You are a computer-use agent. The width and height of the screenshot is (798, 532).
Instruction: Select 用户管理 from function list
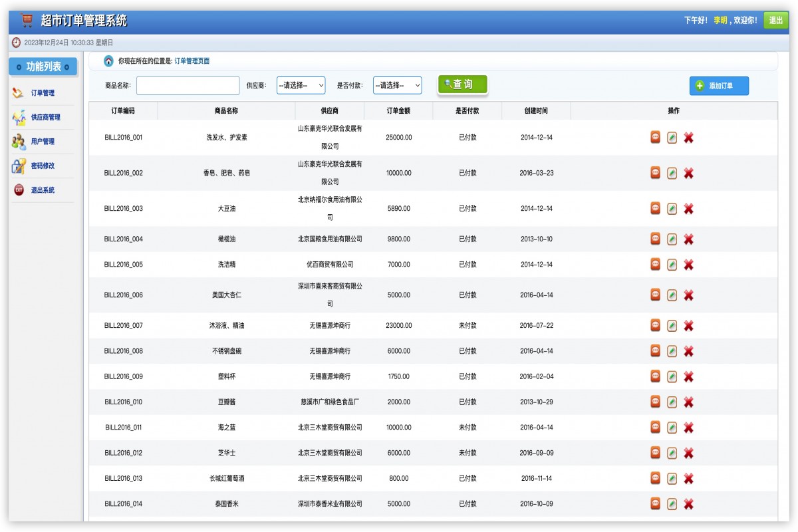pyautogui.click(x=43, y=142)
